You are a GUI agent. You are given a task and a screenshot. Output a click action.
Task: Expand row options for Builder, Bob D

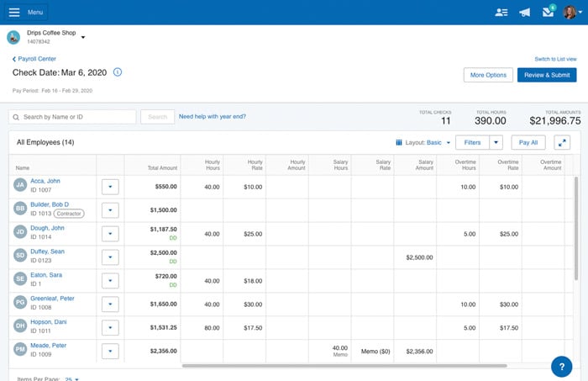pyautogui.click(x=110, y=210)
